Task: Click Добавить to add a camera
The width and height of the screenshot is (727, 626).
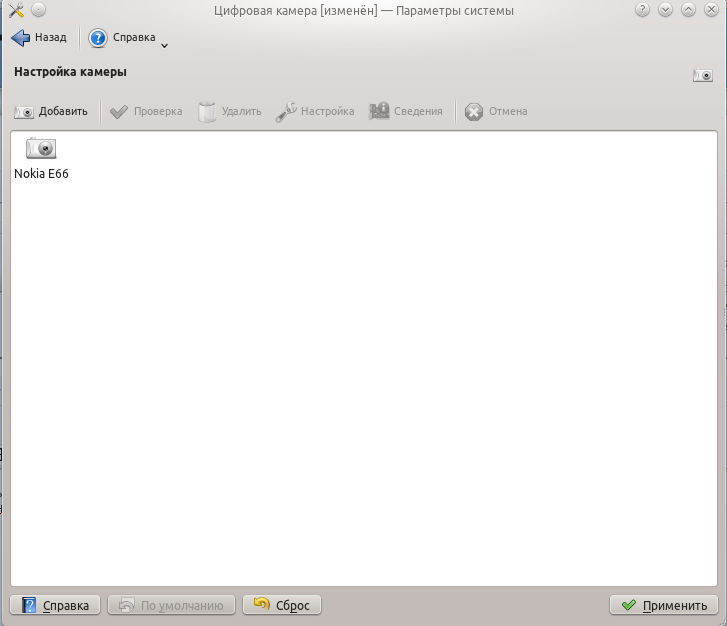Action: [x=51, y=112]
